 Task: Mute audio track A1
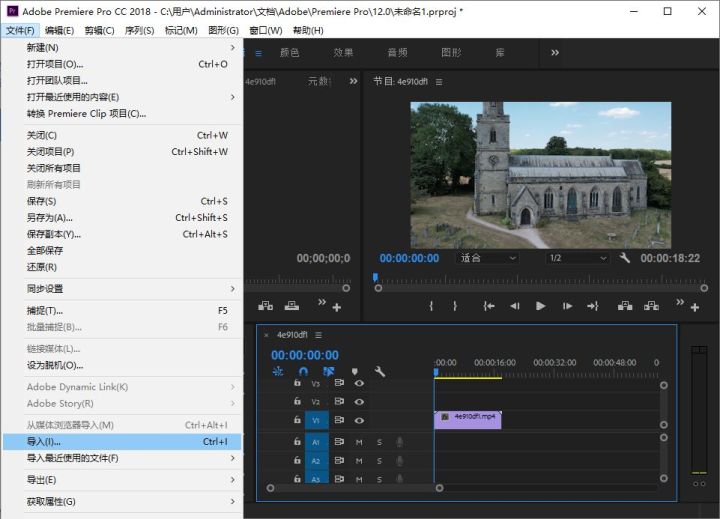[x=359, y=442]
